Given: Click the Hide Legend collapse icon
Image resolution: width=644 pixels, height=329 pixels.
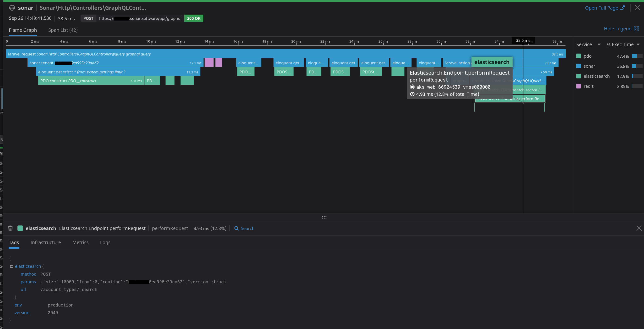Looking at the screenshot, I should pyautogui.click(x=637, y=28).
